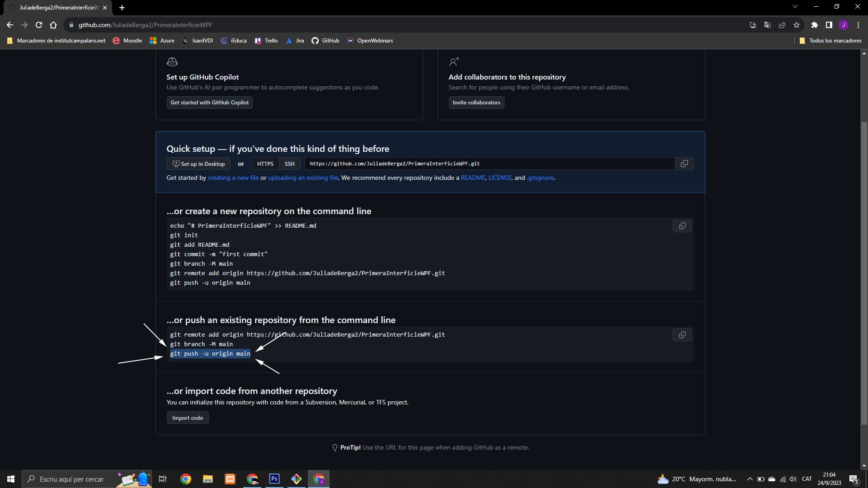Bookmark this page with the star icon
868x488 pixels.
coord(797,25)
